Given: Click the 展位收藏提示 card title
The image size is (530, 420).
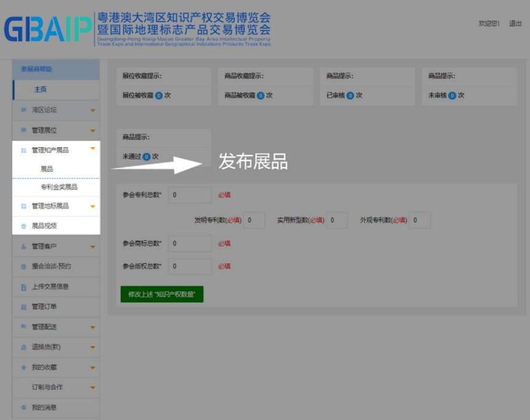Looking at the screenshot, I should (x=142, y=76).
